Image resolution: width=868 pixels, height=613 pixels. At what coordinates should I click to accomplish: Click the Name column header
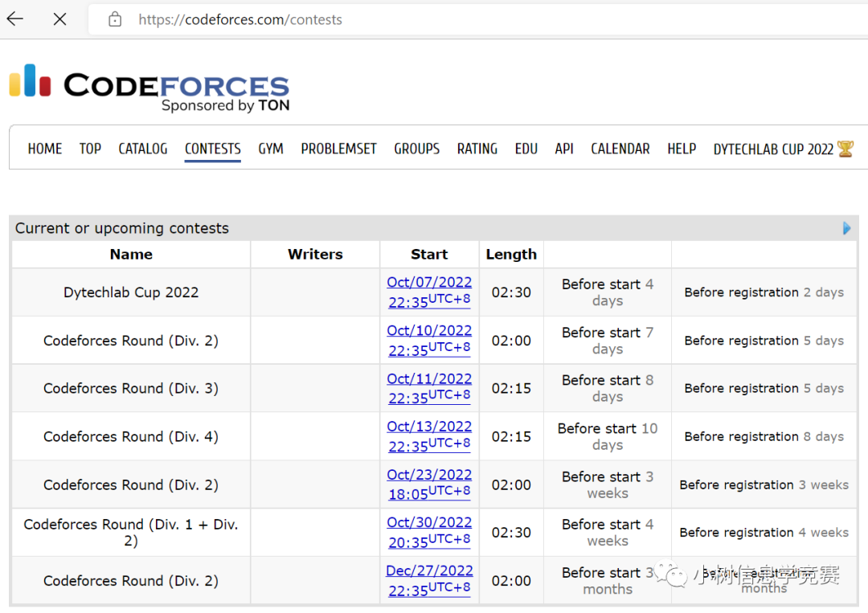pos(131,255)
